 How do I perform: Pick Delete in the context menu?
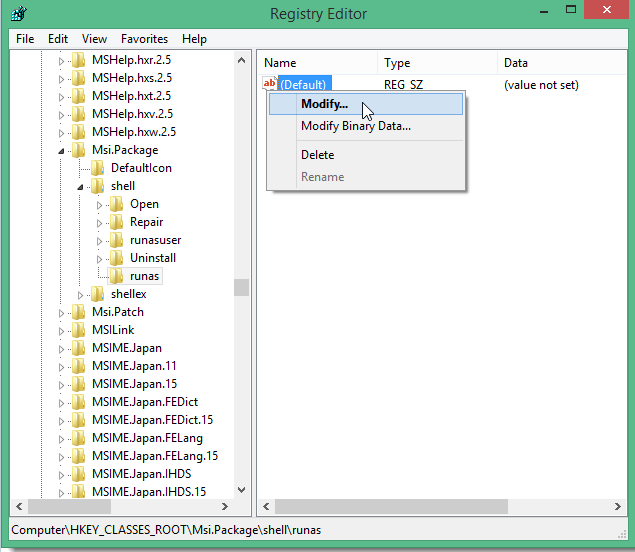coord(317,155)
